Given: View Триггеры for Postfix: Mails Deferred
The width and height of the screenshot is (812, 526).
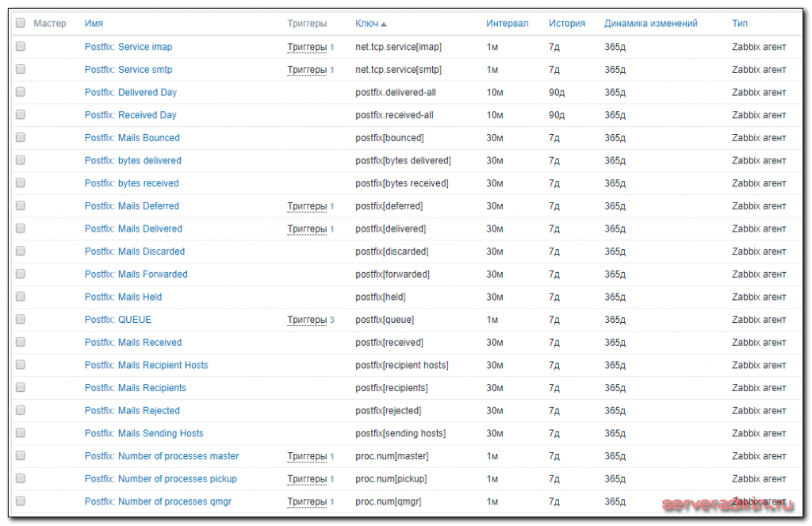Looking at the screenshot, I should (x=307, y=206).
